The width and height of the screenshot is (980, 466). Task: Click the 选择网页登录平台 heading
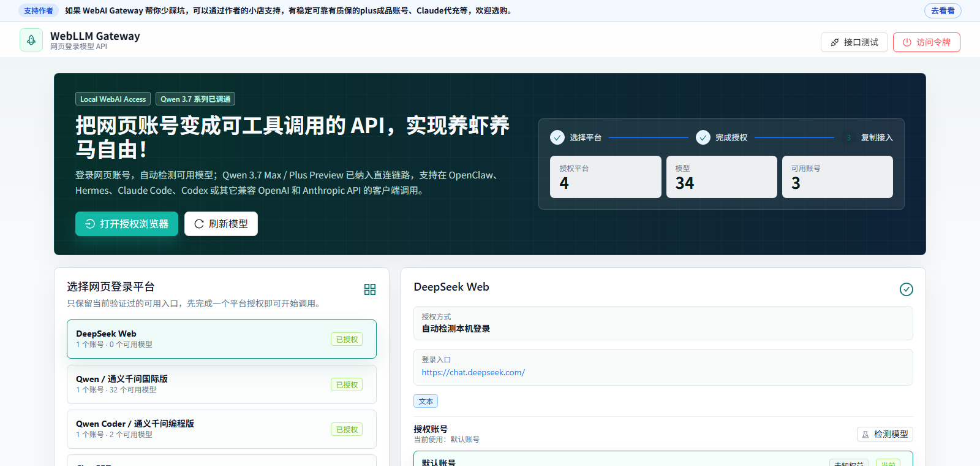click(111, 287)
